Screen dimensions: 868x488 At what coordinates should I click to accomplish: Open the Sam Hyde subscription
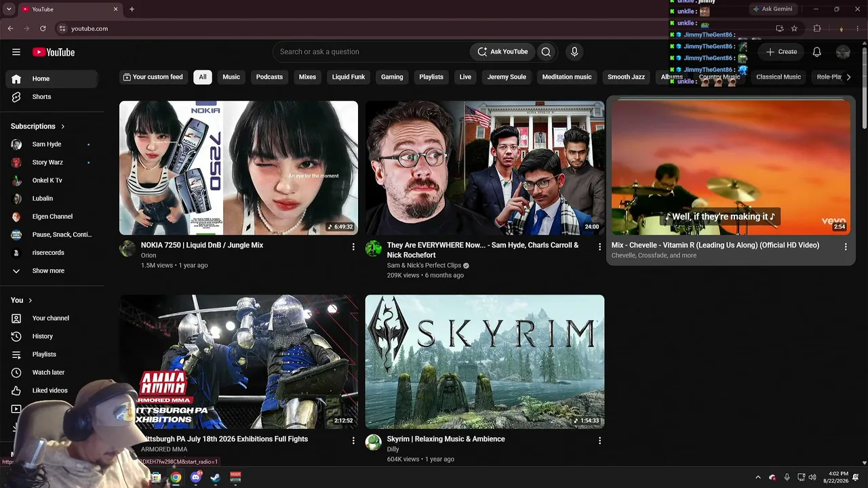coord(52,144)
